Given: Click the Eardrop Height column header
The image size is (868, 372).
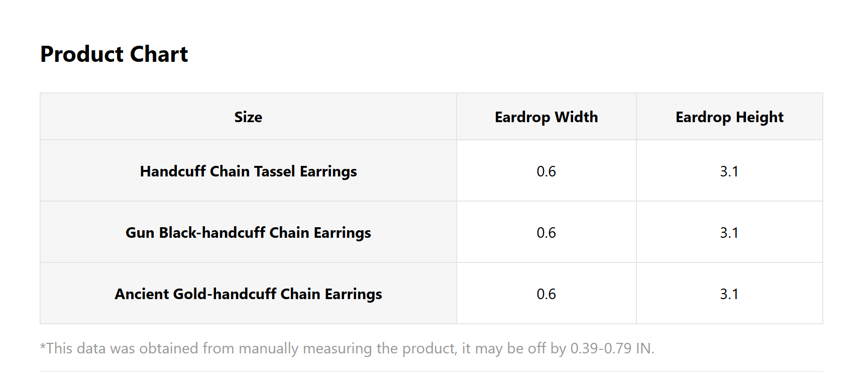Looking at the screenshot, I should pyautogui.click(x=729, y=117).
